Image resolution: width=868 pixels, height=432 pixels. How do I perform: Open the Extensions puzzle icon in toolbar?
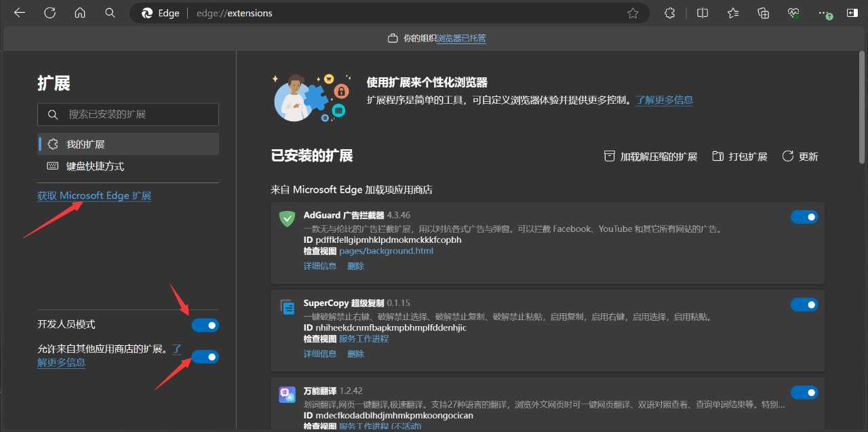[x=669, y=13]
